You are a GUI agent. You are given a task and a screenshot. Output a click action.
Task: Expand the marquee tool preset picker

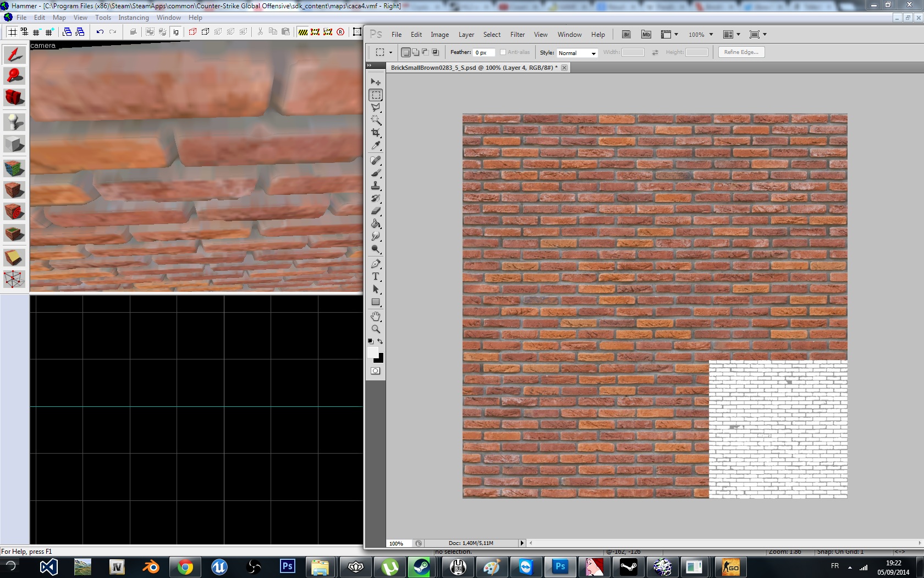383,52
